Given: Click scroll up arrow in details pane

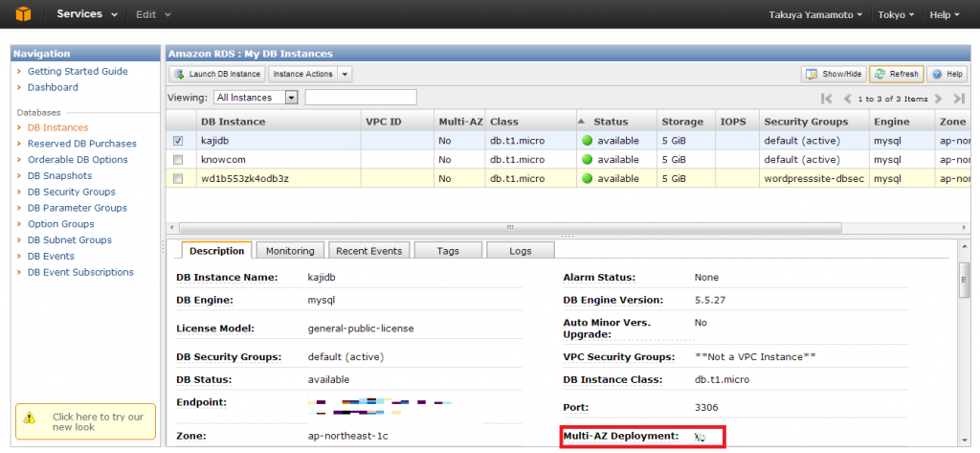Looking at the screenshot, I should (964, 247).
